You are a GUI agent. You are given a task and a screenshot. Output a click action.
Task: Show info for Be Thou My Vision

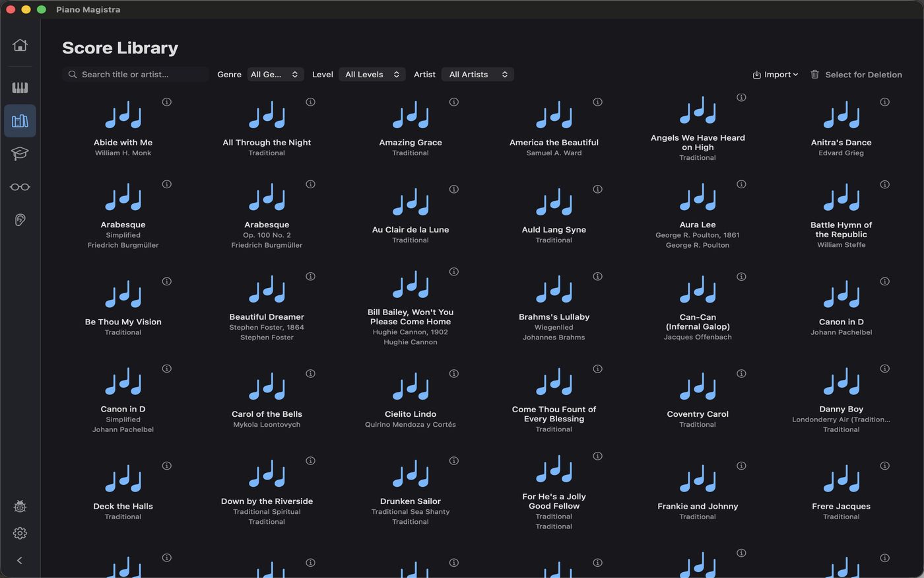[167, 281]
